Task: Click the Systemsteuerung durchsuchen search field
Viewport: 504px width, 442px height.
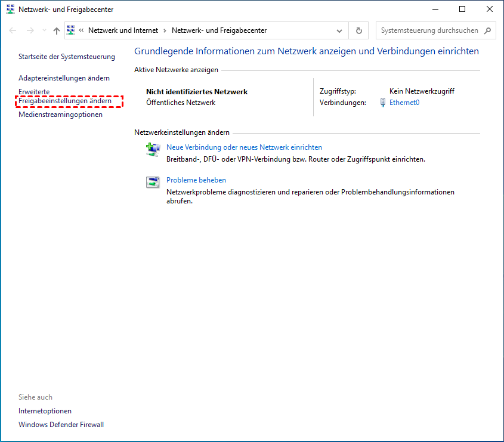Action: [x=429, y=30]
